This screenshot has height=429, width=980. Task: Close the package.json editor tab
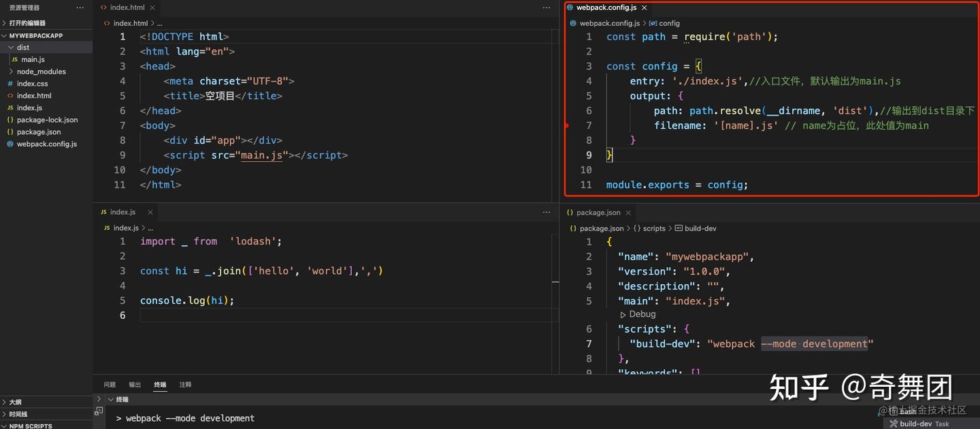coord(627,213)
